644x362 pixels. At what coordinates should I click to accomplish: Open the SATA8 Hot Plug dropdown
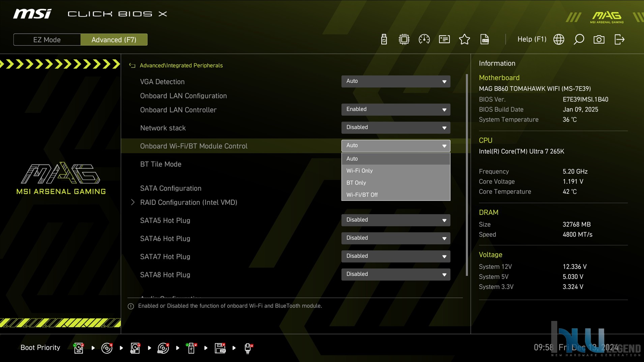click(x=396, y=274)
